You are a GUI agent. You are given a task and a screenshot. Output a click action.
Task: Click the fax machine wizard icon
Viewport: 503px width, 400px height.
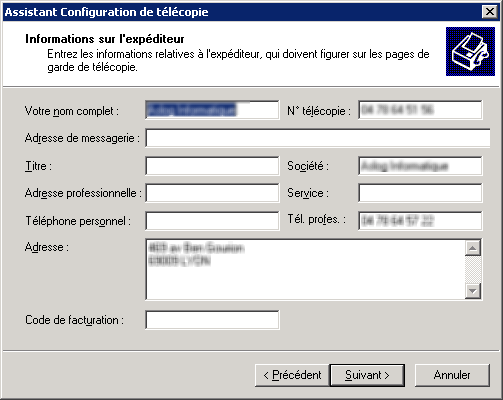[x=470, y=51]
